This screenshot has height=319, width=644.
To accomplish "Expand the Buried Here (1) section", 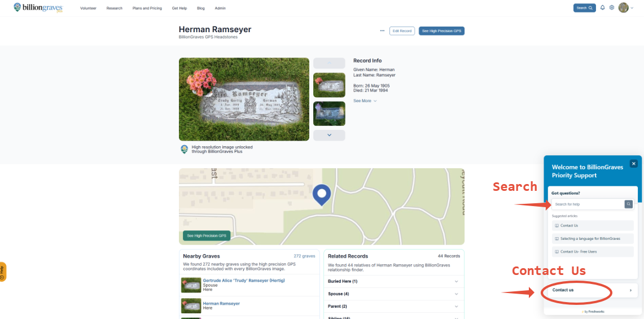I will (x=393, y=281).
